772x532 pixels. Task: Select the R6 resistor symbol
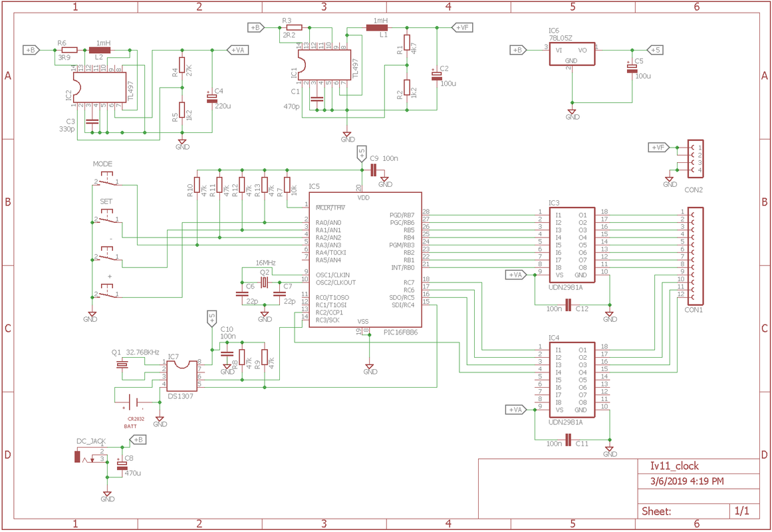[69, 50]
